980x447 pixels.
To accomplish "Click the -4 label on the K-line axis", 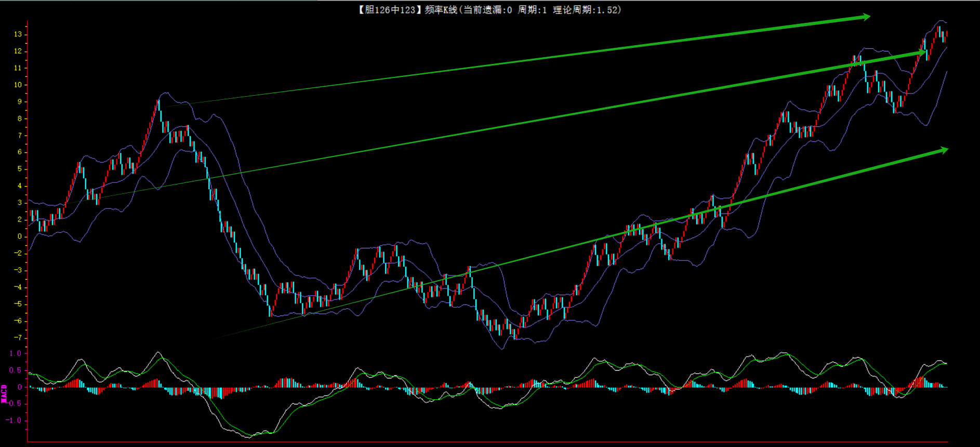I will [18, 287].
